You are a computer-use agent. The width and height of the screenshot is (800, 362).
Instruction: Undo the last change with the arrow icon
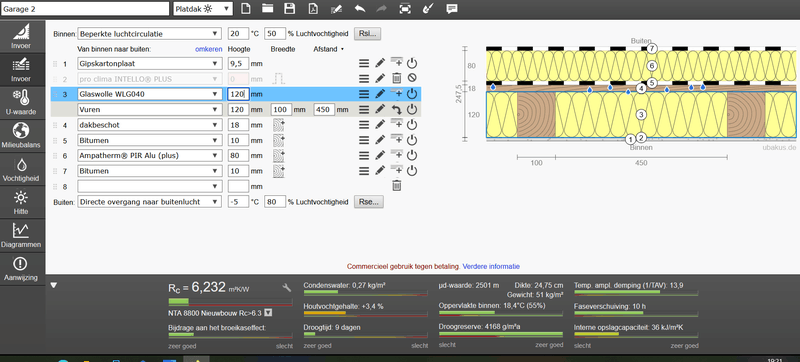(x=359, y=8)
